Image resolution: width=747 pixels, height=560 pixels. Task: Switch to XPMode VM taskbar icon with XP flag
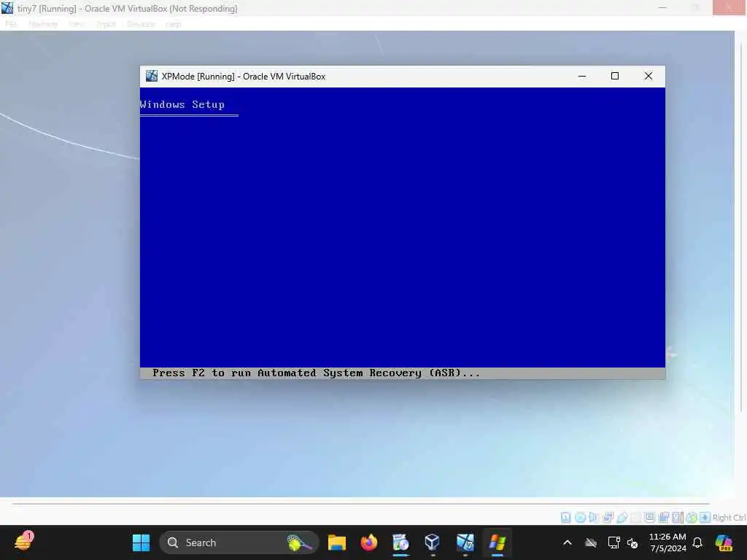497,542
